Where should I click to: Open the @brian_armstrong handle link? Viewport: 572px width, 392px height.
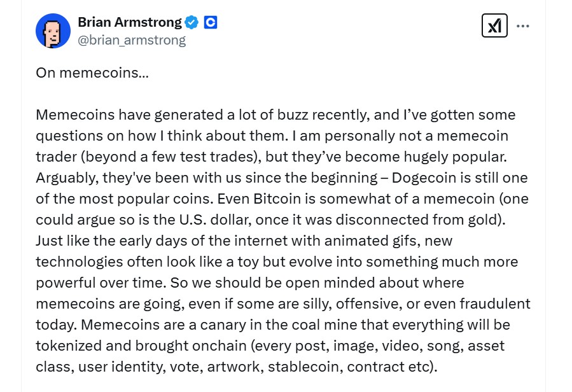132,40
